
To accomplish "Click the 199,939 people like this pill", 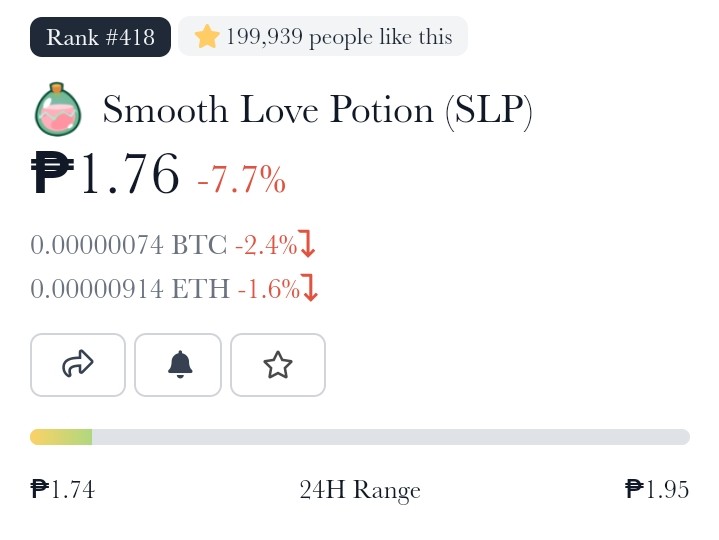I will click(x=323, y=36).
